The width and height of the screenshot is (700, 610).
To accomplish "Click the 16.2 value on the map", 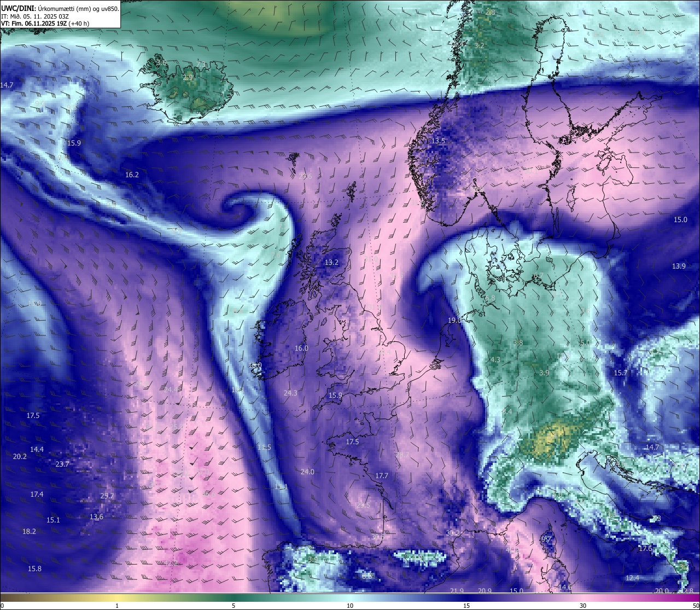I will [132, 175].
